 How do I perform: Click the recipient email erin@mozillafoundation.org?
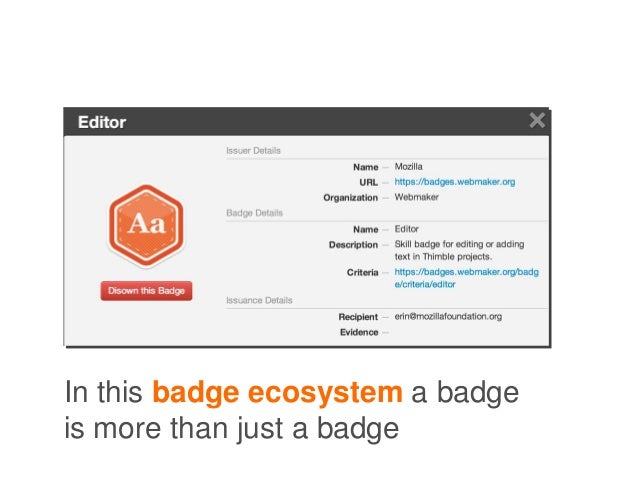pyautogui.click(x=448, y=316)
